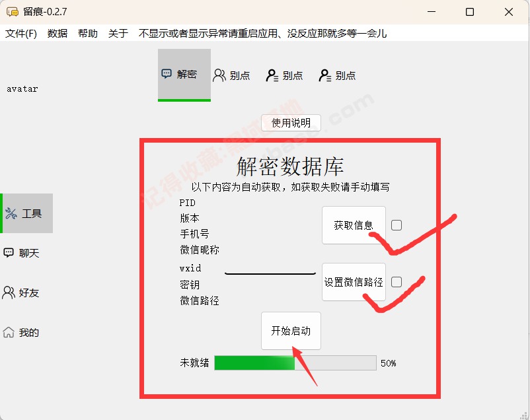
Task: Open the 聊天 section in the sidebar
Action: click(22, 253)
